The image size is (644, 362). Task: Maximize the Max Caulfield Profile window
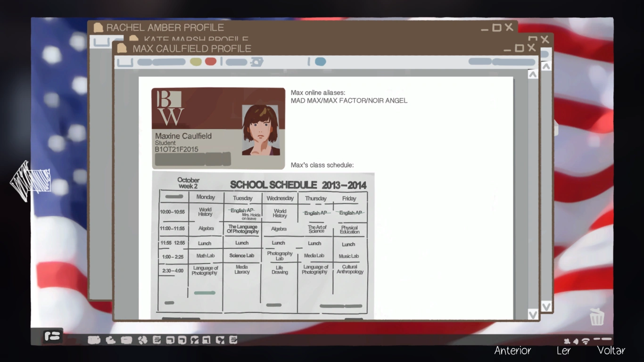pos(519,48)
